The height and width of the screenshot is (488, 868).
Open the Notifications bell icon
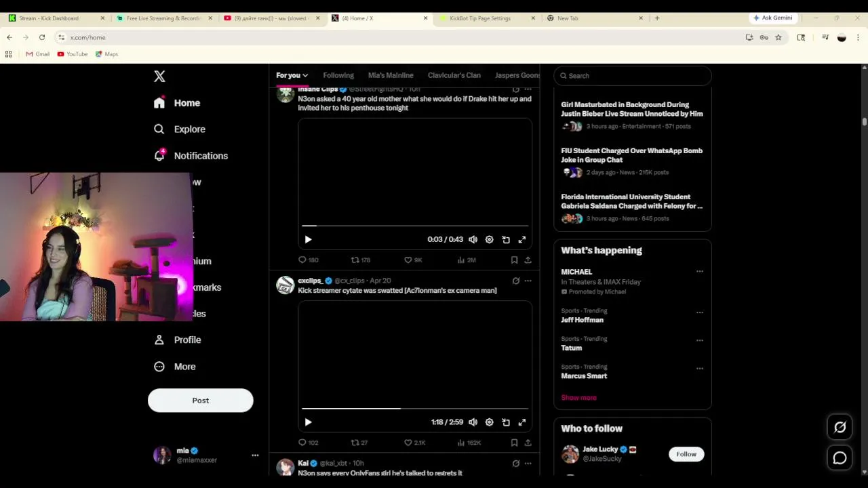click(159, 155)
